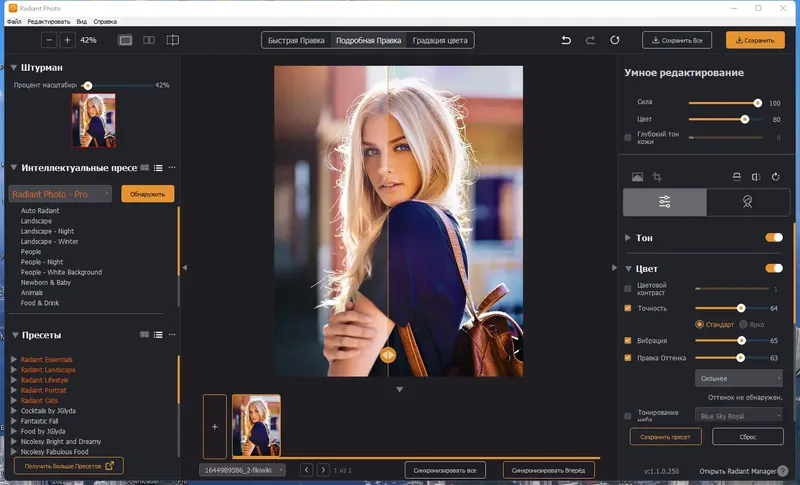Uncheck the Вибрация checkbox

click(x=628, y=340)
